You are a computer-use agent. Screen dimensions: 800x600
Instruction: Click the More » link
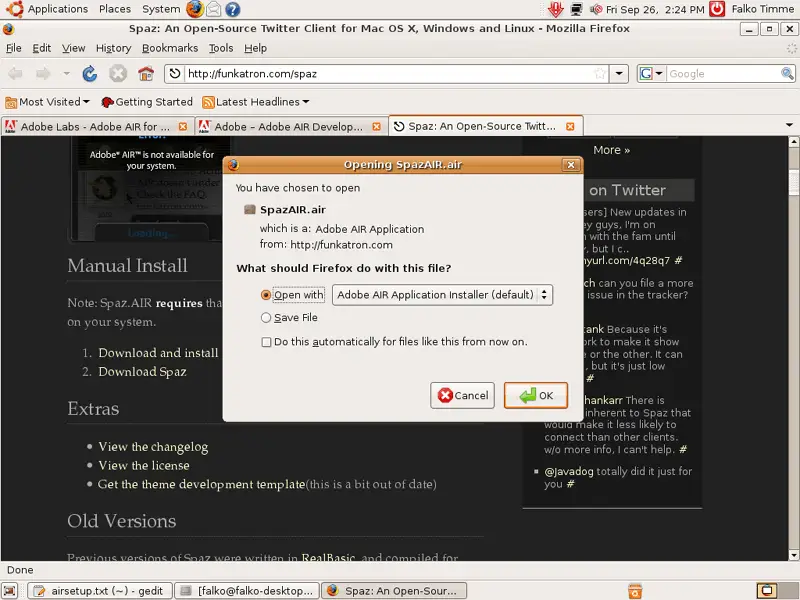click(x=611, y=150)
